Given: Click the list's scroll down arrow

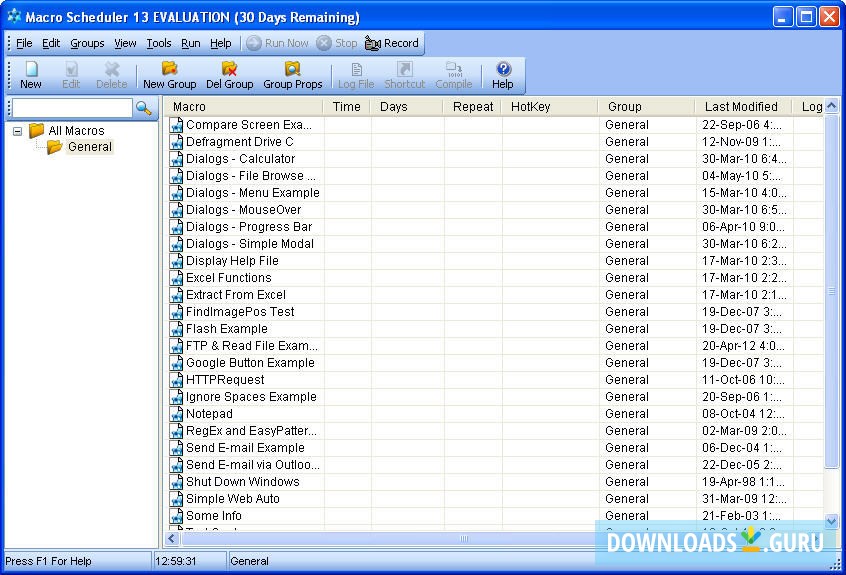Looking at the screenshot, I should (x=831, y=521).
